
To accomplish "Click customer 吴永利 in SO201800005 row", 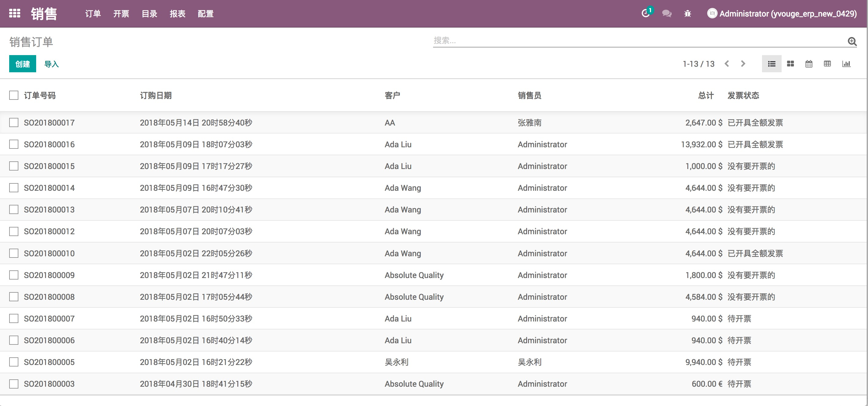I will click(x=396, y=362).
